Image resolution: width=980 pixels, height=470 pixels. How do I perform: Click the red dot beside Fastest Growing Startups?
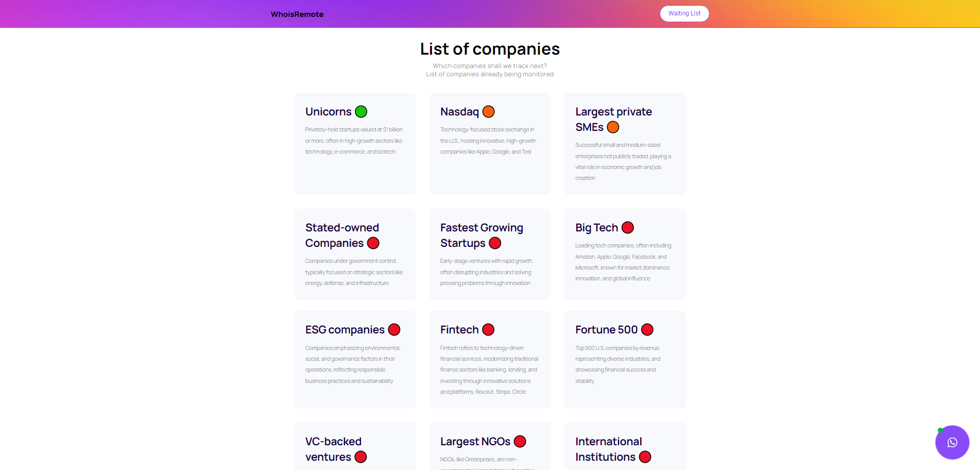tap(495, 243)
